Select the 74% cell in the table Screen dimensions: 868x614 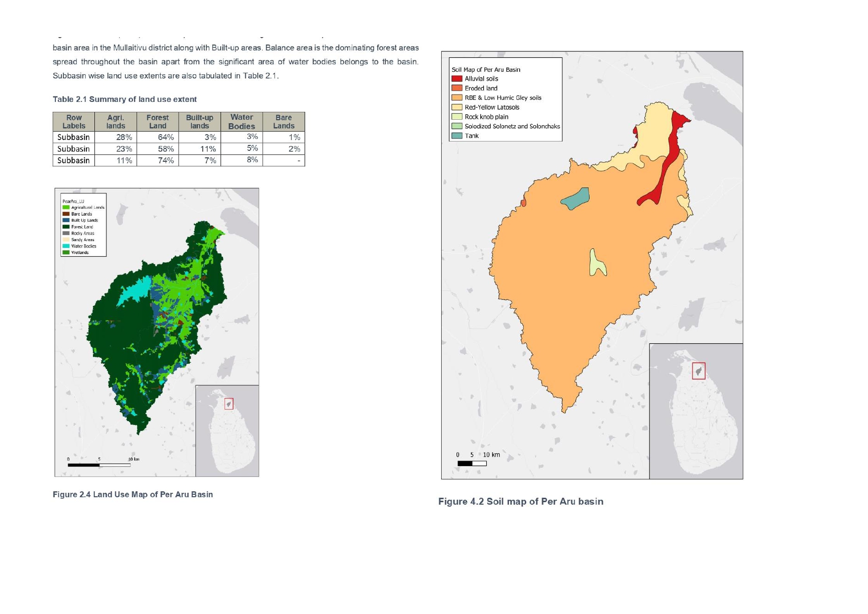coord(165,160)
